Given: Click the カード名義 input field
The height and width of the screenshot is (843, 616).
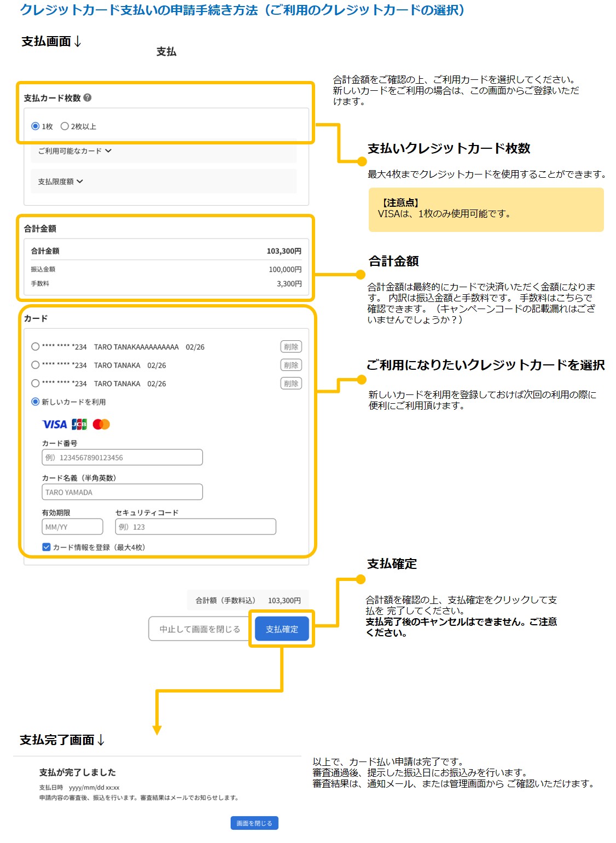Looking at the screenshot, I should pos(122,492).
